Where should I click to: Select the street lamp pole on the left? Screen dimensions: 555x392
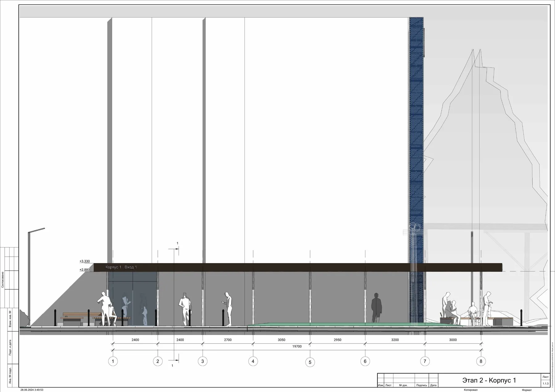click(x=30, y=277)
